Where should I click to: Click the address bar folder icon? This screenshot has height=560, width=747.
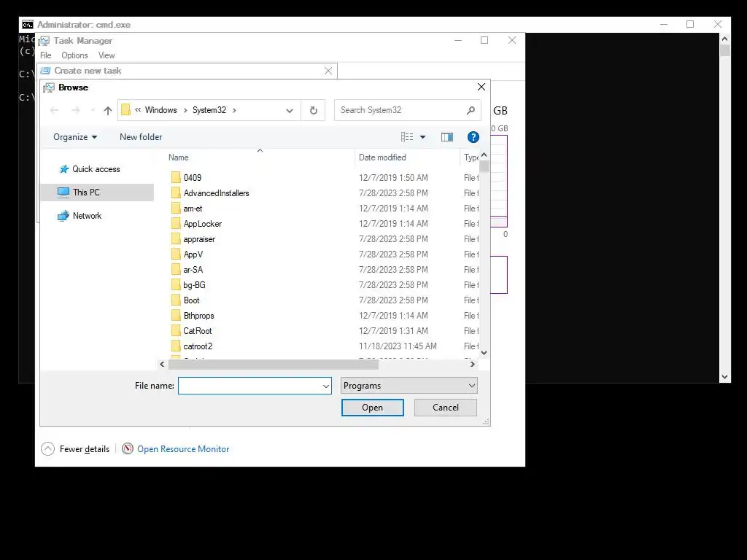point(125,110)
